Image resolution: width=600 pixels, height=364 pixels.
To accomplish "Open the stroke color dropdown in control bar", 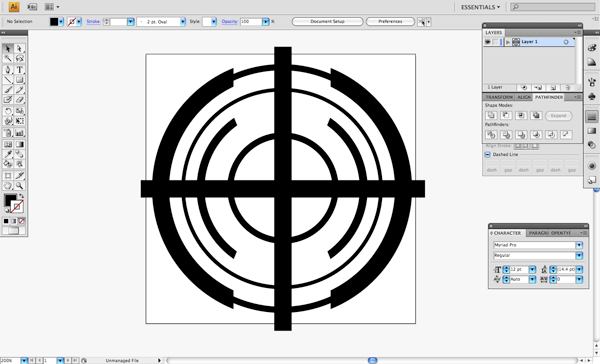I will click(79, 22).
